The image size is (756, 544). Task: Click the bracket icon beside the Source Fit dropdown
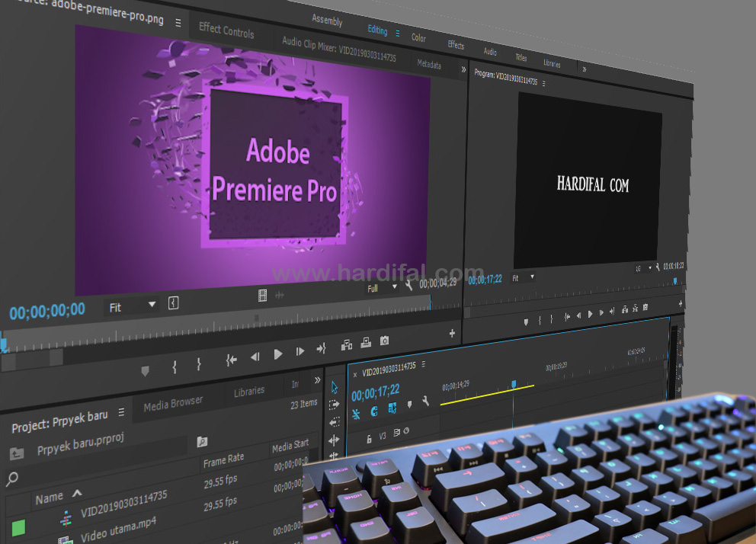coord(174,303)
